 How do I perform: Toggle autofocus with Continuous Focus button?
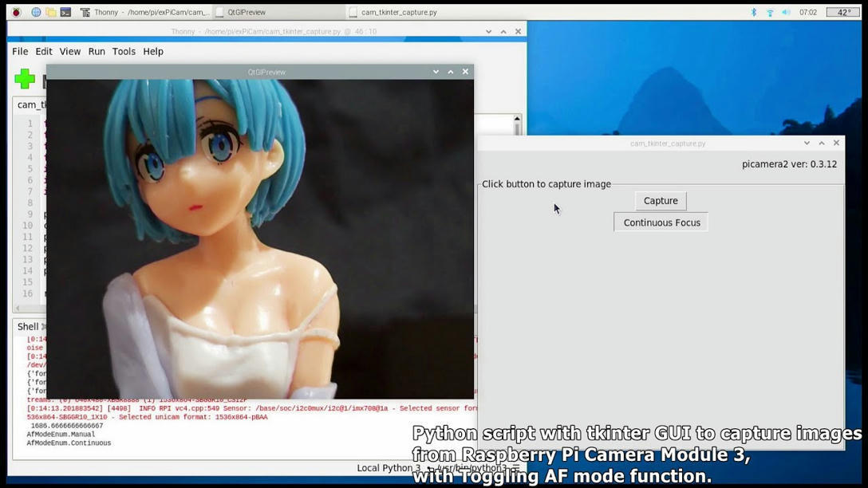(x=661, y=222)
